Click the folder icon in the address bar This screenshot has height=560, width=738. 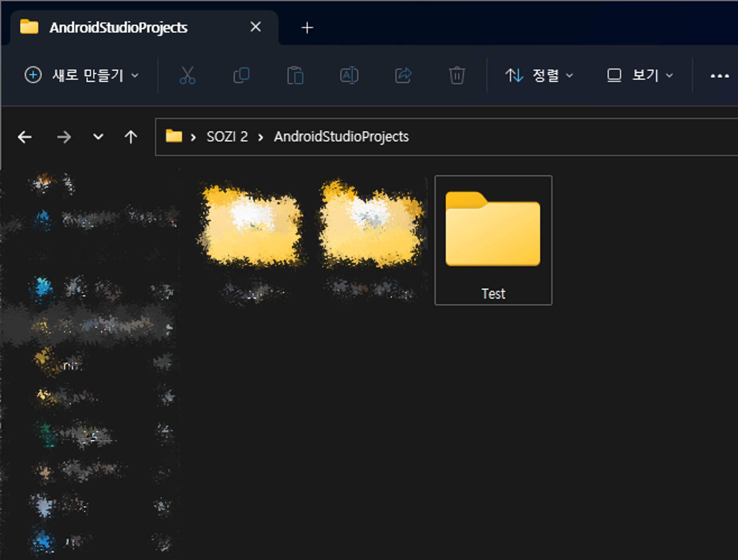pos(174,136)
